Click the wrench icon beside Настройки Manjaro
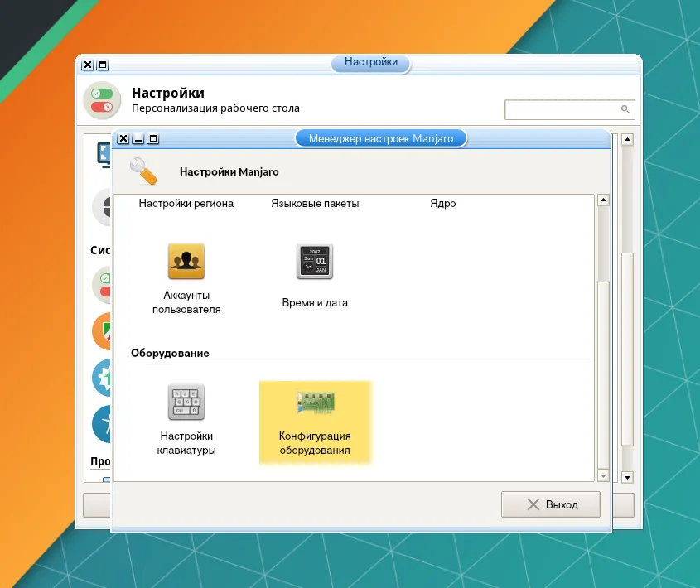 (143, 171)
